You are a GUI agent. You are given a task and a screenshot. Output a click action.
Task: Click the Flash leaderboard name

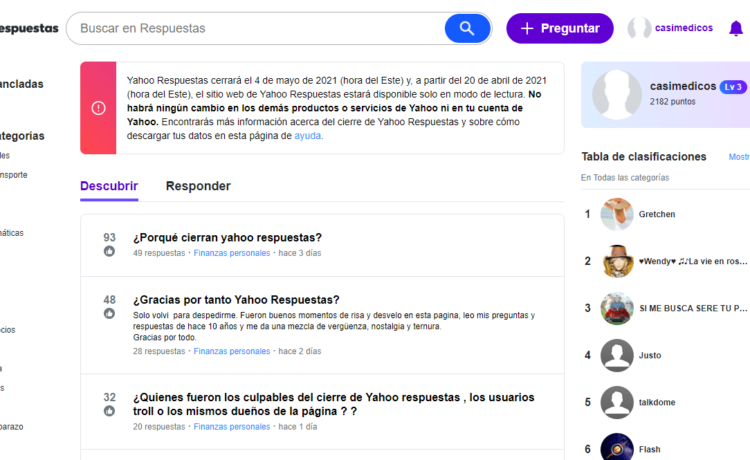[x=649, y=449]
